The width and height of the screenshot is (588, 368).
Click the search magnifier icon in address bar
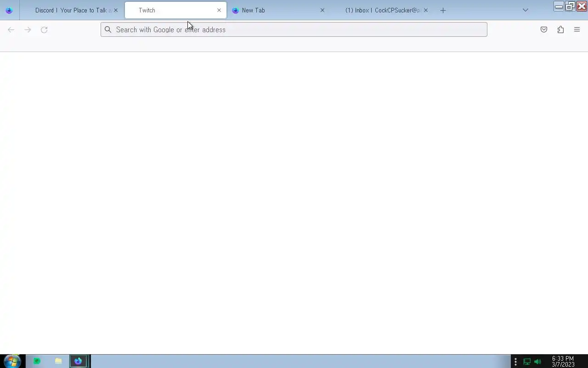108,29
